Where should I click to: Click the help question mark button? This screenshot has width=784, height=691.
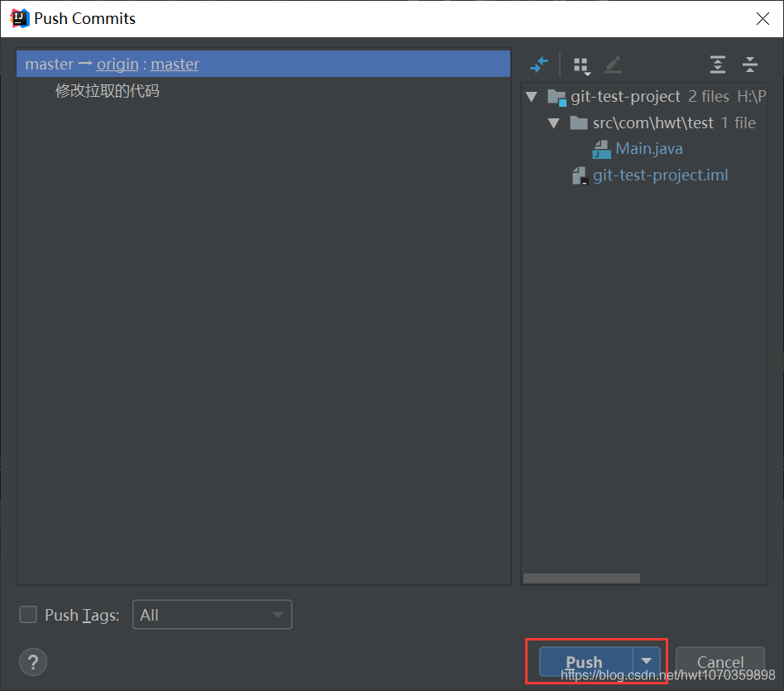point(33,662)
